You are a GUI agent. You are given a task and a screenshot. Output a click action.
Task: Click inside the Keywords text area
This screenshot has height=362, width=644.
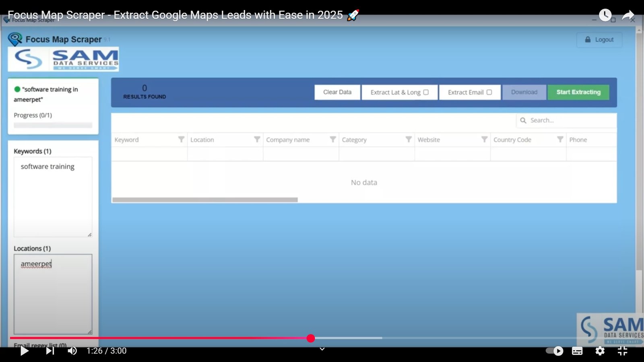(x=53, y=197)
